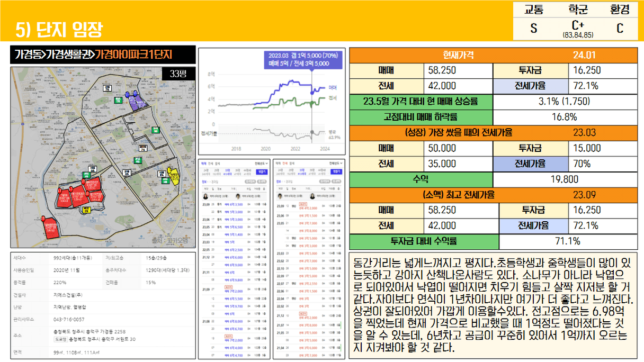Image resolution: width=644 pixels, height=362 pixels.
Task: Click the 2018 label on chart axis
Action: pyautogui.click(x=236, y=149)
